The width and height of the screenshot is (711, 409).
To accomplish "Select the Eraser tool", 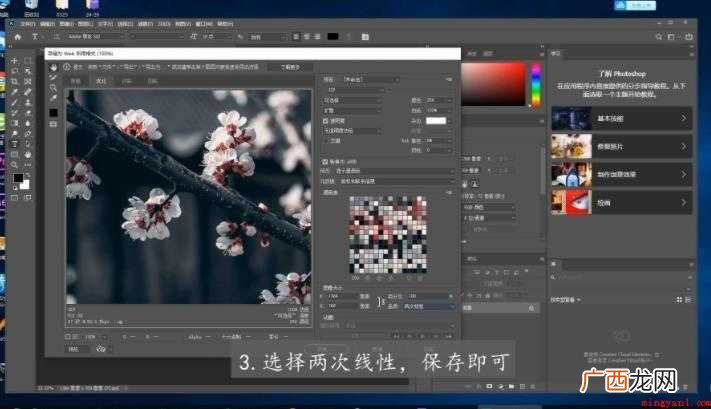I will [28, 113].
